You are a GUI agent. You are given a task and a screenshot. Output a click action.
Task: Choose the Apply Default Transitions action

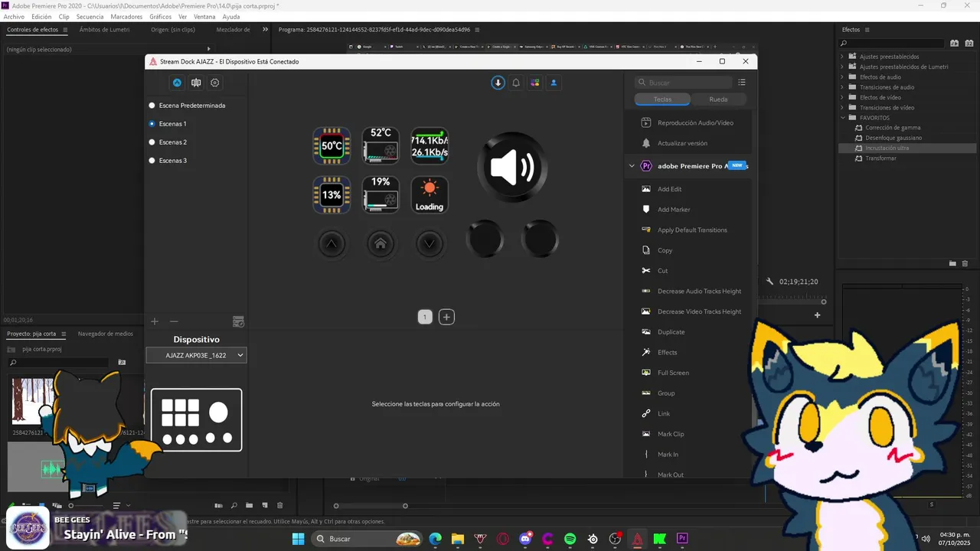tap(692, 230)
